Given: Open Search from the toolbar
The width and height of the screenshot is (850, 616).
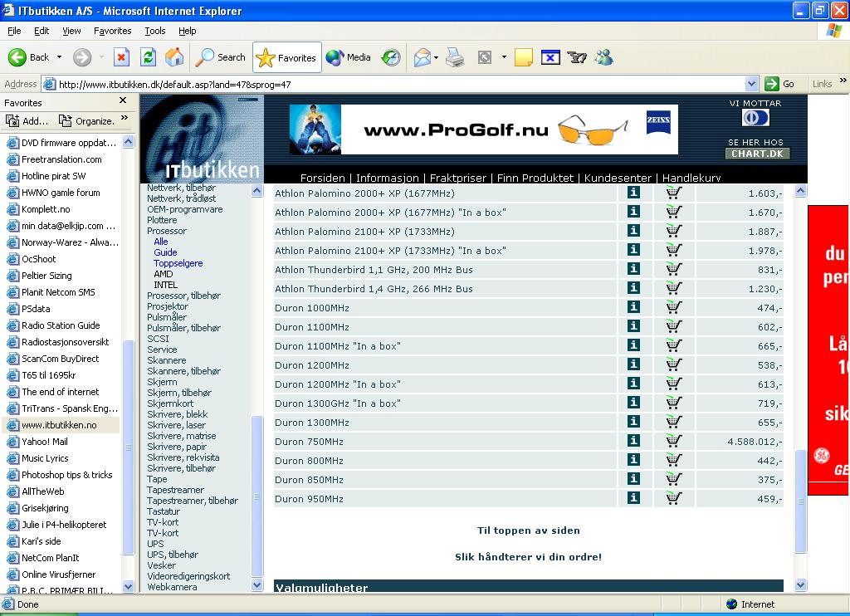Looking at the screenshot, I should (x=220, y=57).
